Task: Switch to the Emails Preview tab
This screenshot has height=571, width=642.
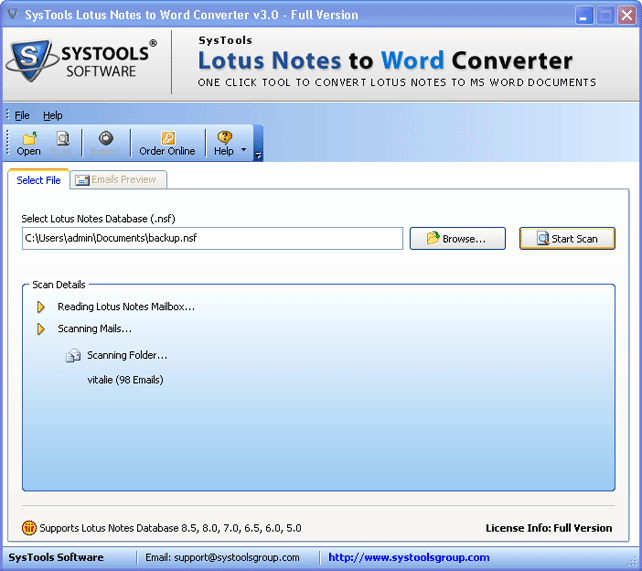Action: coord(116,180)
